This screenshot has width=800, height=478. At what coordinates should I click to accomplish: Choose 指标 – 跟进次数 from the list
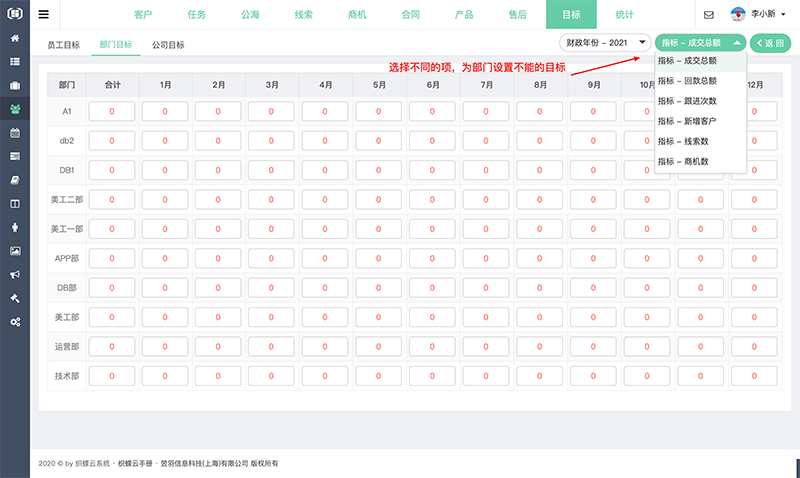700,101
